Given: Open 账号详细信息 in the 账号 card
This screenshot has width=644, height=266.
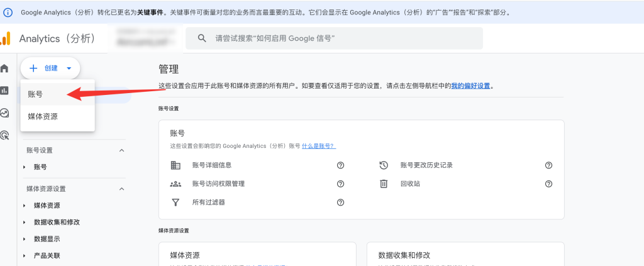Looking at the screenshot, I should pos(212,165).
